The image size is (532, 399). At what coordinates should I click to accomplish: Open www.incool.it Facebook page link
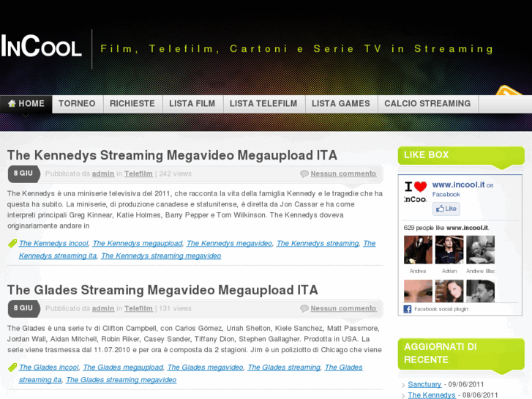click(x=458, y=184)
